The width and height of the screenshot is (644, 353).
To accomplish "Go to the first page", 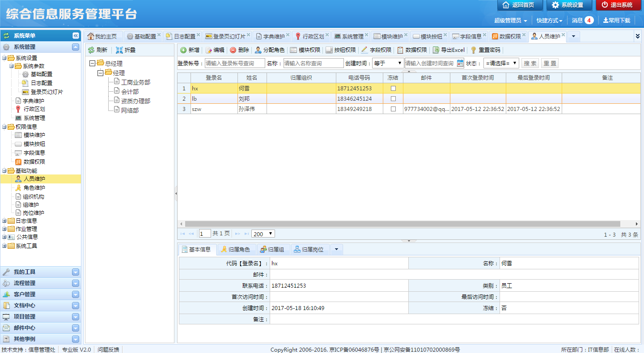I will point(182,234).
